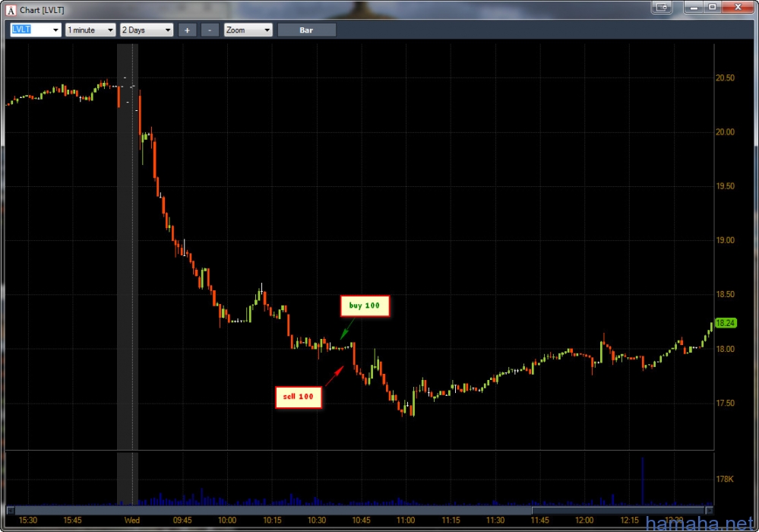Click the 19.50 price axis label
Image resolution: width=759 pixels, height=532 pixels.
tap(725, 186)
